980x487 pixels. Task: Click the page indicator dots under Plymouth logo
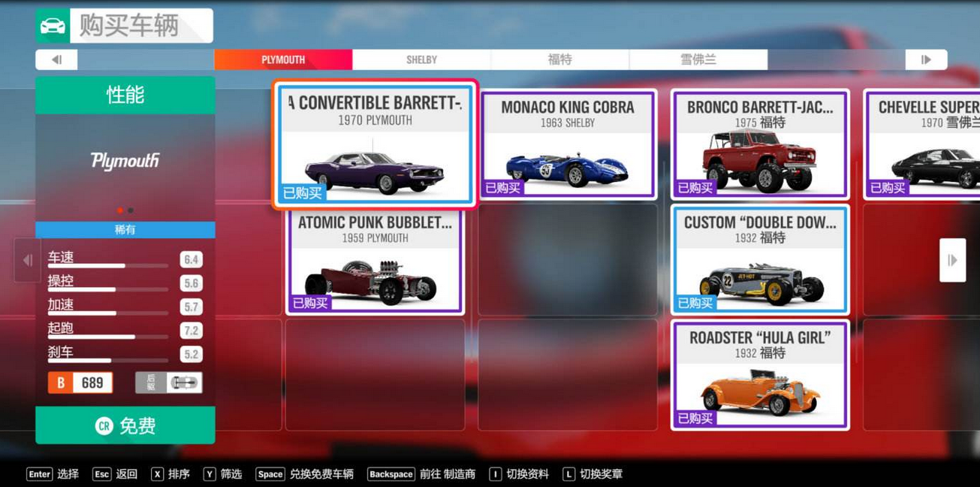tap(125, 210)
